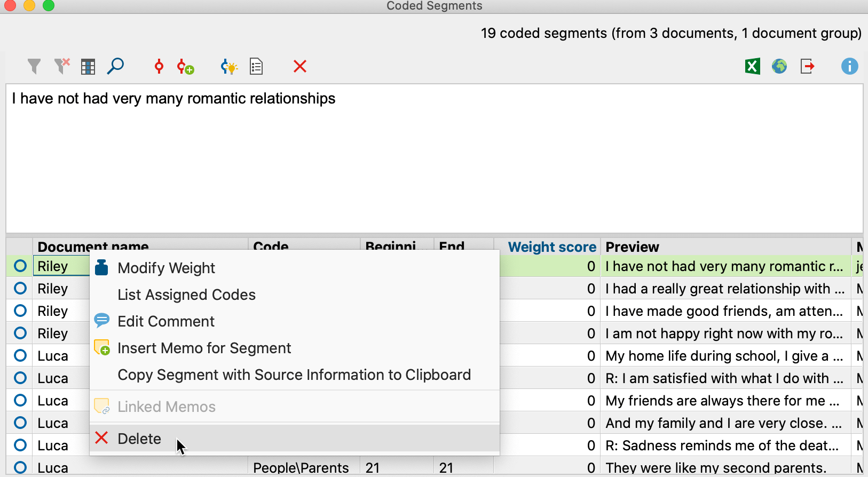This screenshot has width=868, height=477.
Task: Click circle icon of 'My friends are always' row
Action: [x=20, y=400]
